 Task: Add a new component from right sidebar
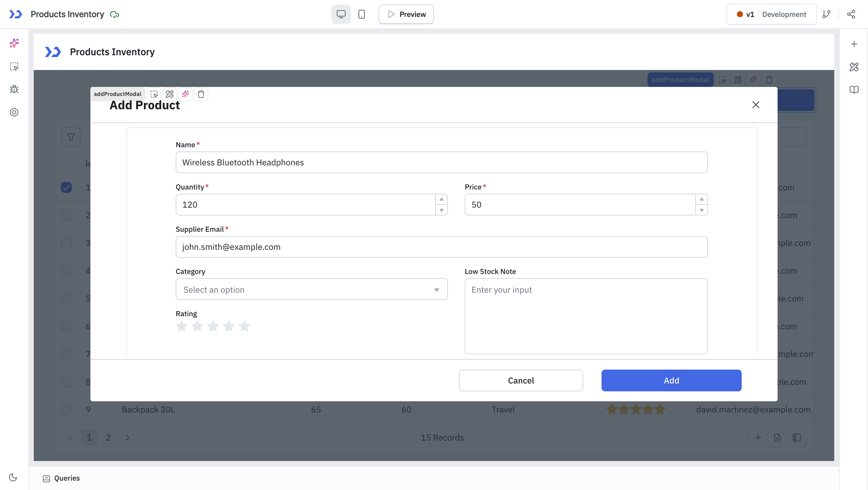(854, 44)
